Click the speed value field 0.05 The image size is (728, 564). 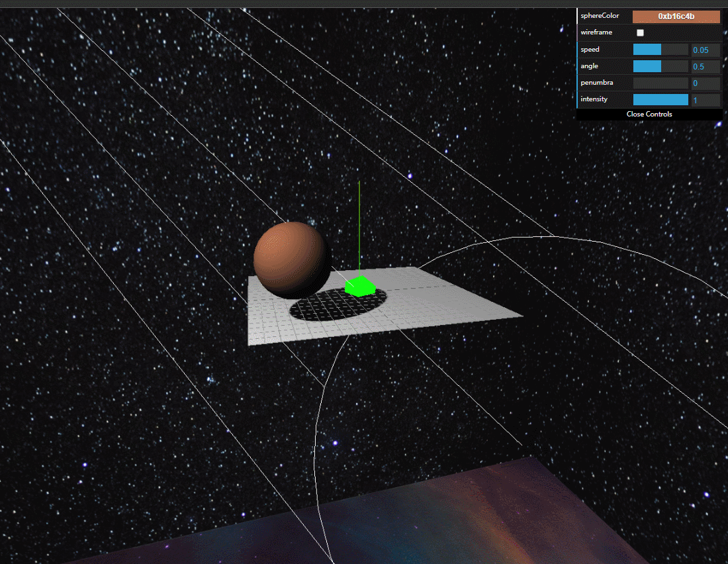coord(705,50)
